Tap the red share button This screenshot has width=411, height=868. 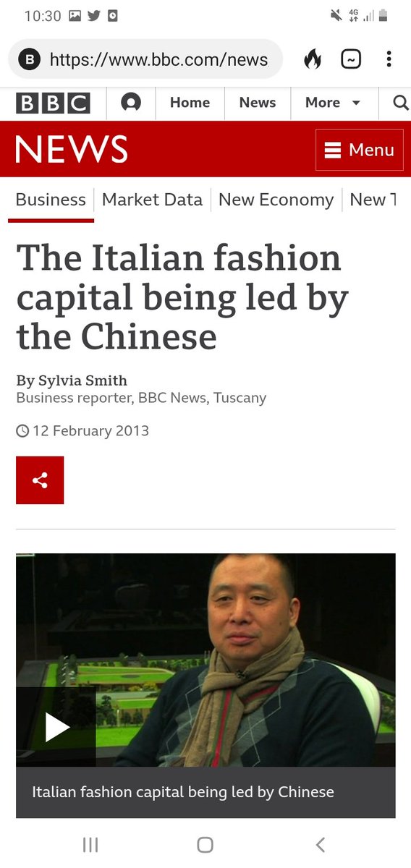coord(40,480)
